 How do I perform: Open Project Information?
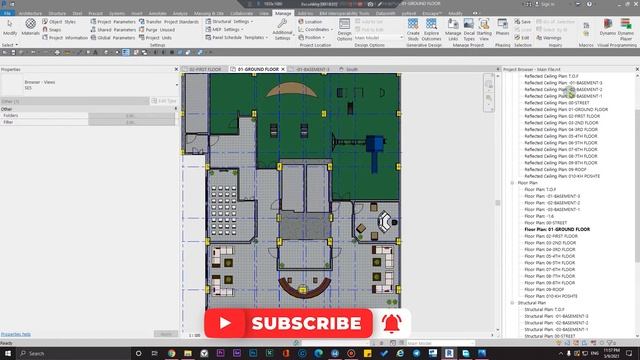point(65,38)
